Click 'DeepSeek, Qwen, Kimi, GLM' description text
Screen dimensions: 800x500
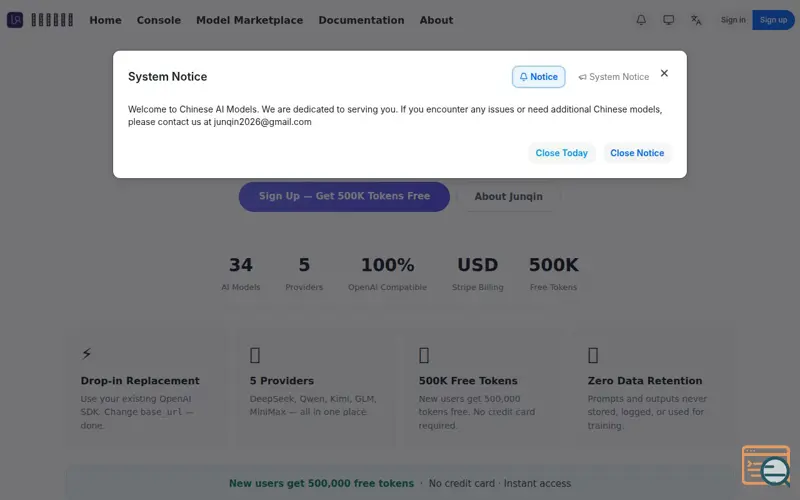point(313,405)
